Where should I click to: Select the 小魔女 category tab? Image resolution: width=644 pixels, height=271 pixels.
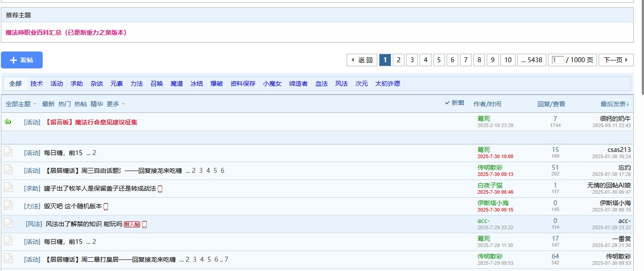(272, 83)
